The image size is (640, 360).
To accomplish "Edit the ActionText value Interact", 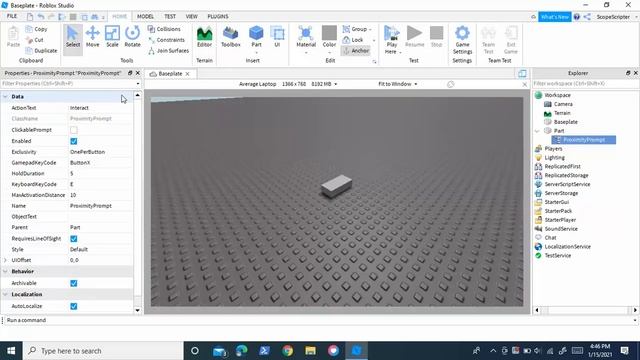I will tap(100, 108).
